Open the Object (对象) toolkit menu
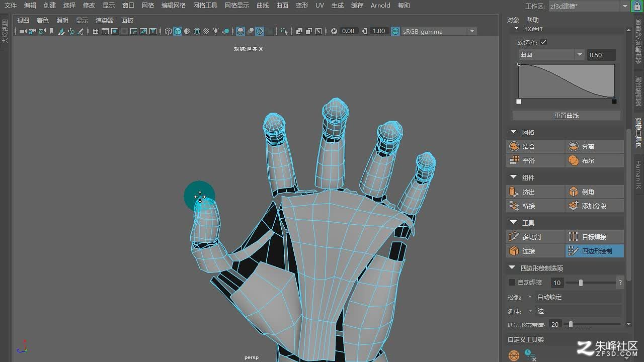 coord(513,20)
